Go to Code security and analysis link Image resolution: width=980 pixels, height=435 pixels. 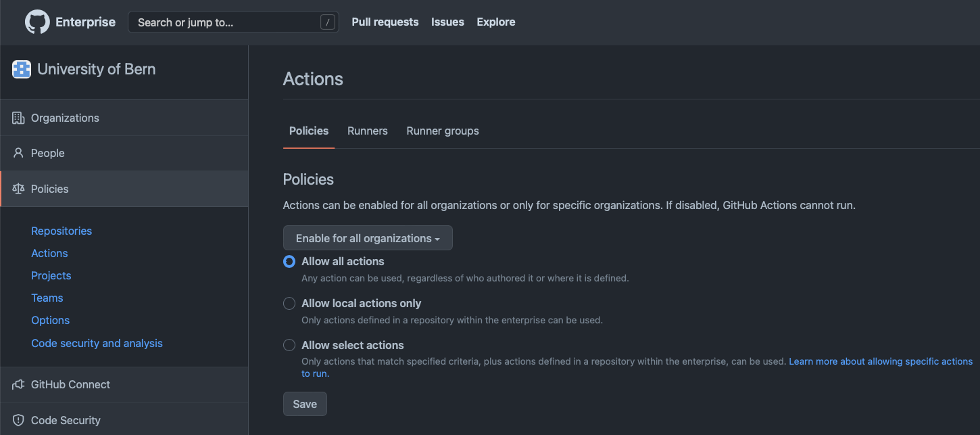point(97,343)
